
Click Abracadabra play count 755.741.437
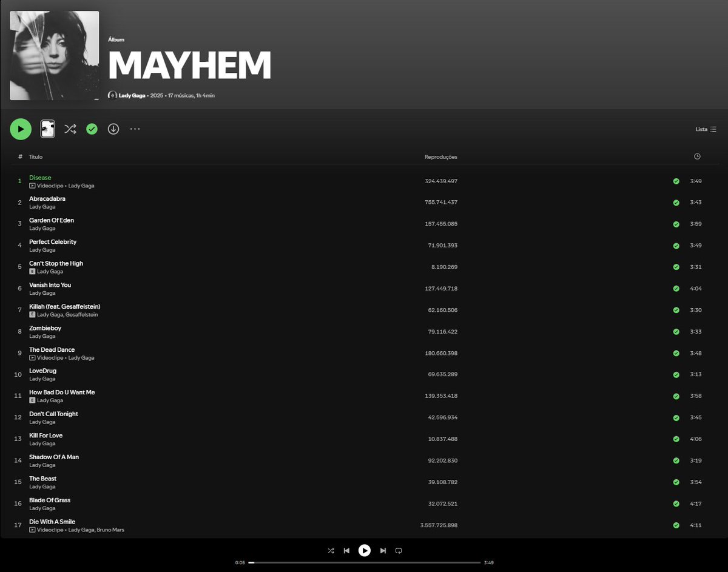(441, 203)
